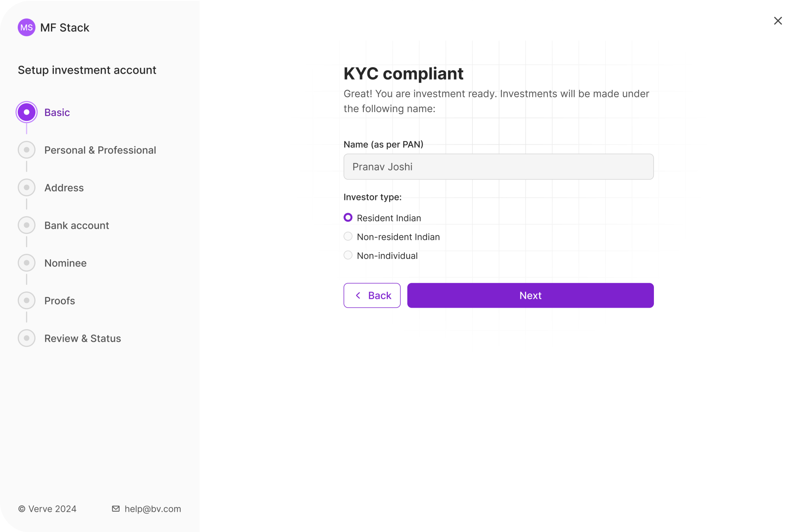Click the Nominee step indicator icon
Viewport: 798px width, 532px height.
[27, 262]
